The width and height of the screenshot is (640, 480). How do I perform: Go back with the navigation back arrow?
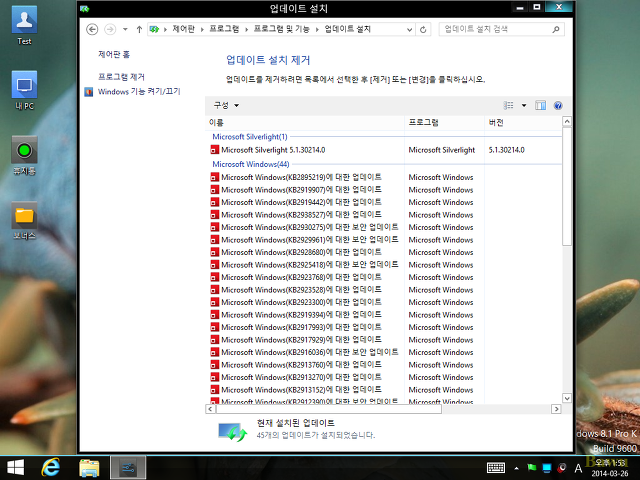92,29
